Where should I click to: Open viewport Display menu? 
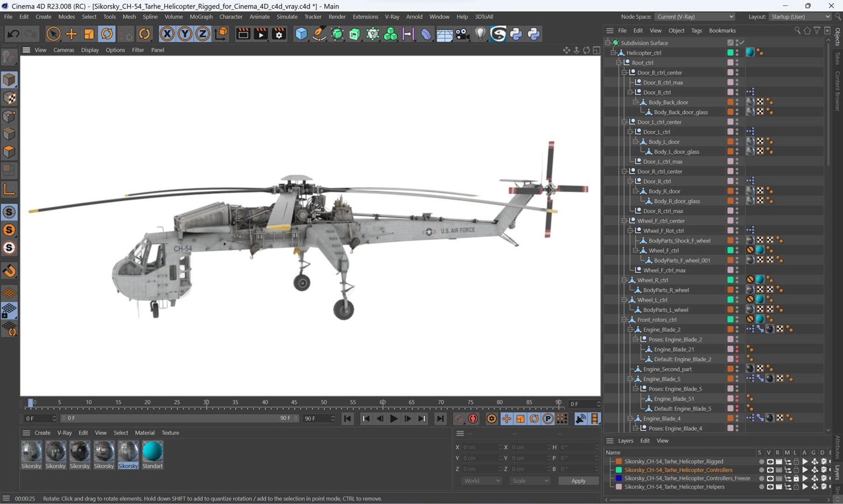pos(90,50)
